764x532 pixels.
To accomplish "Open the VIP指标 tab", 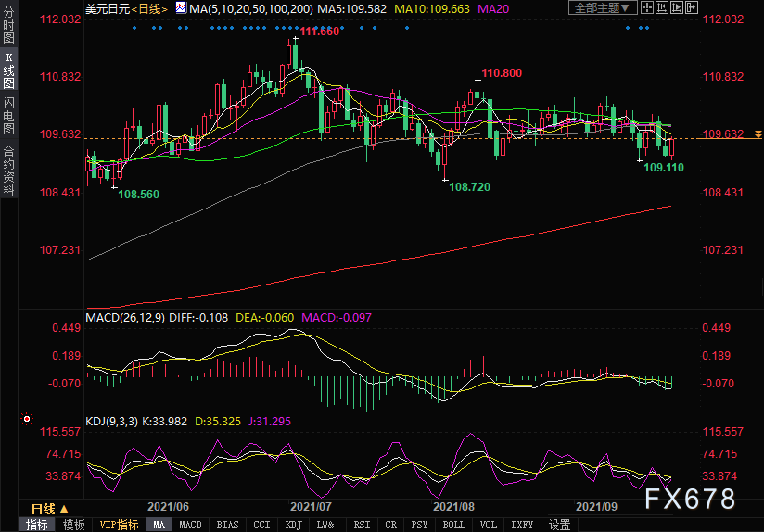I will tap(119, 525).
